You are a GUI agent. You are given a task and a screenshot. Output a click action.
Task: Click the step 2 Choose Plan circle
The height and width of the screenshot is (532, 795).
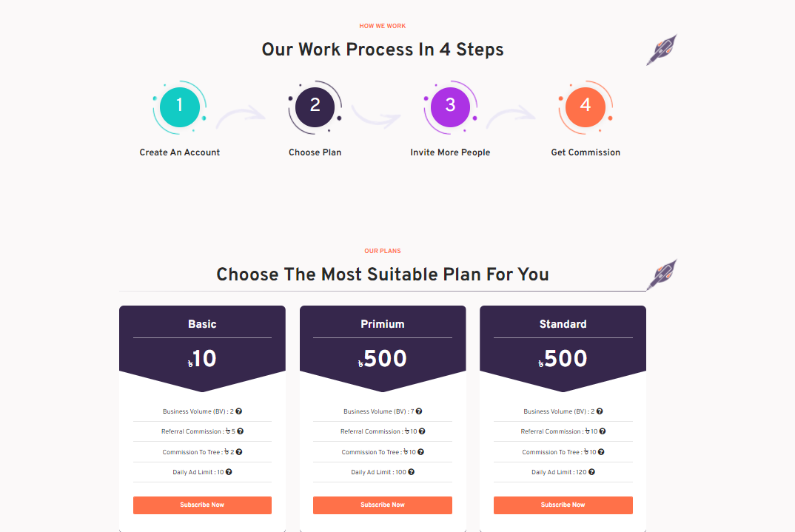coord(315,107)
